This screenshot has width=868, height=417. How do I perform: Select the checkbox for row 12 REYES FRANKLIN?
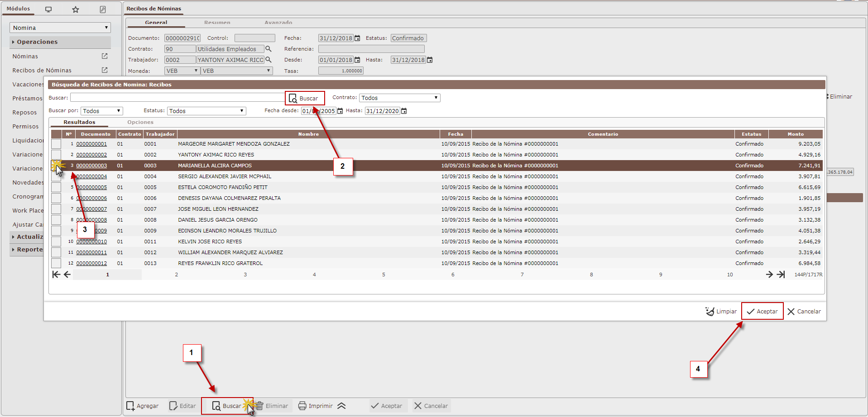[x=56, y=263]
